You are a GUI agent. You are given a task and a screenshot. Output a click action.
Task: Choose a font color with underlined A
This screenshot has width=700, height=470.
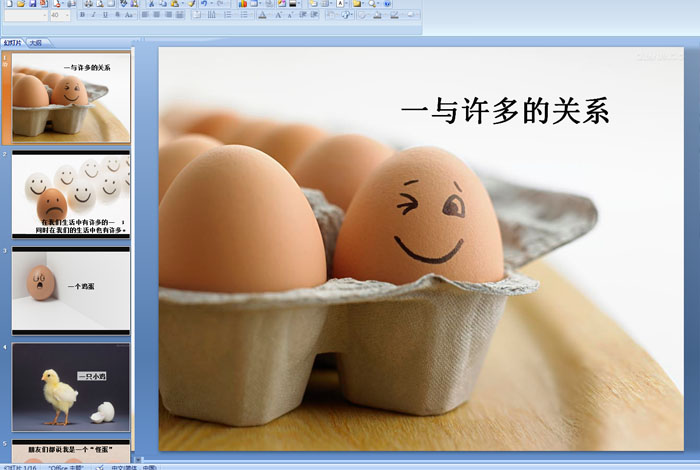pyautogui.click(x=262, y=15)
